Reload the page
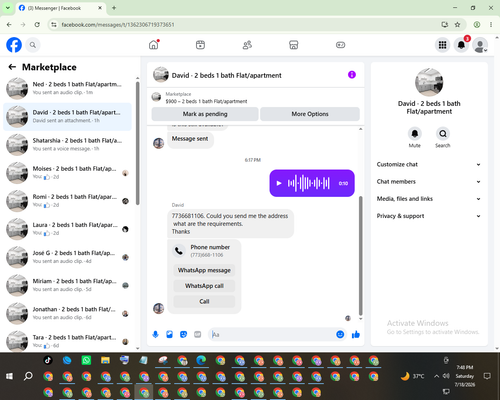The height and width of the screenshot is (400, 500). 37,25
